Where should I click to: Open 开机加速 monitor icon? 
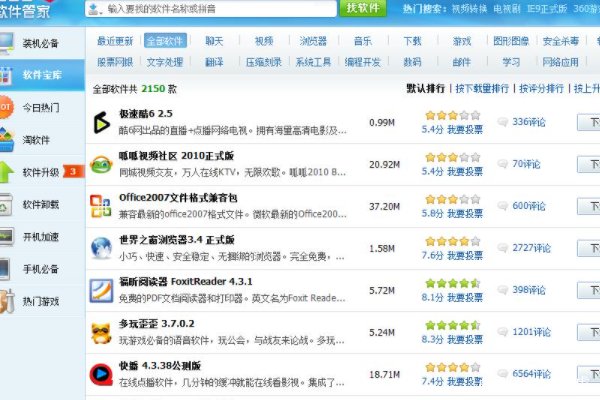coord(7,237)
